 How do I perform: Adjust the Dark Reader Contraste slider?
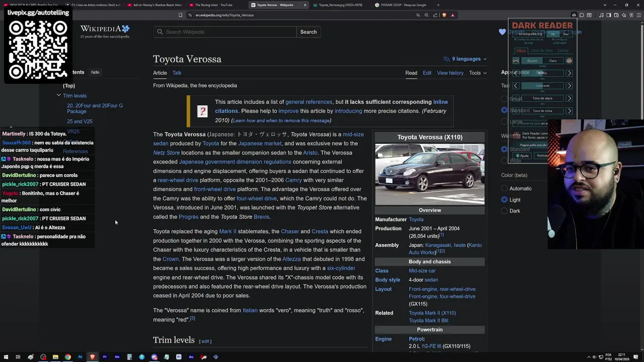542,86
